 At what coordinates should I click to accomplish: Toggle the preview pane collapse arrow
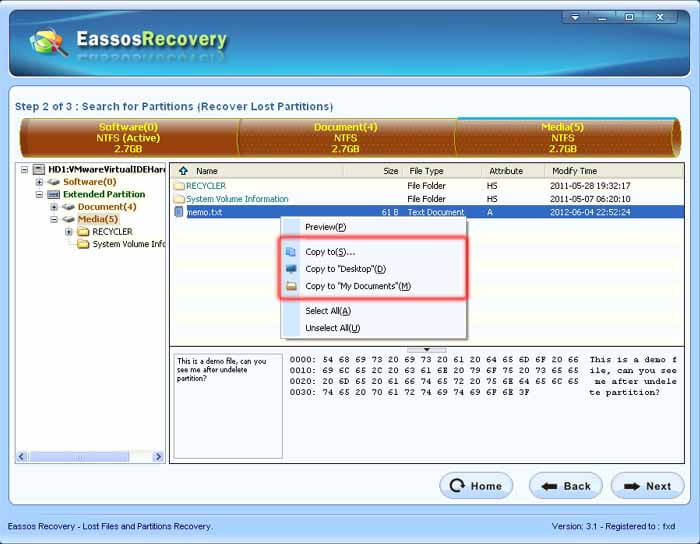tap(426, 349)
